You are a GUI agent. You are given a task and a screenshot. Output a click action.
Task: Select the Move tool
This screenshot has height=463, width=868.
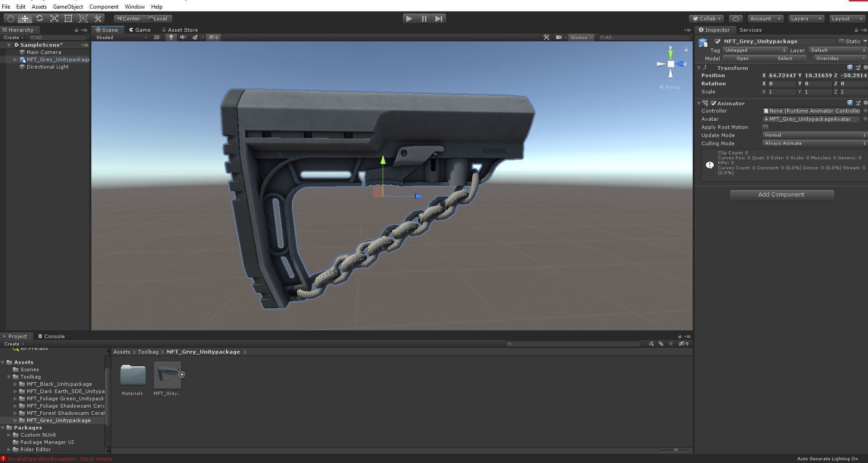click(x=25, y=19)
